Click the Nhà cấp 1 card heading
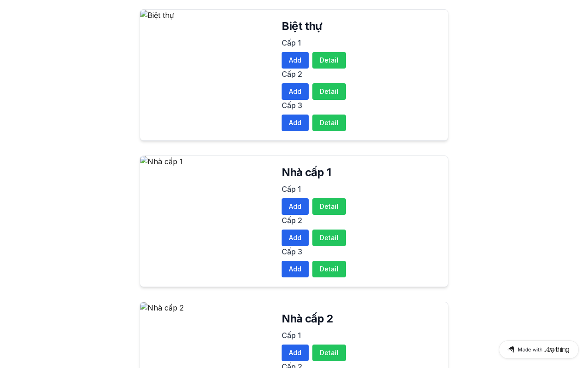Screen dimensions: 588x368 point(306,172)
